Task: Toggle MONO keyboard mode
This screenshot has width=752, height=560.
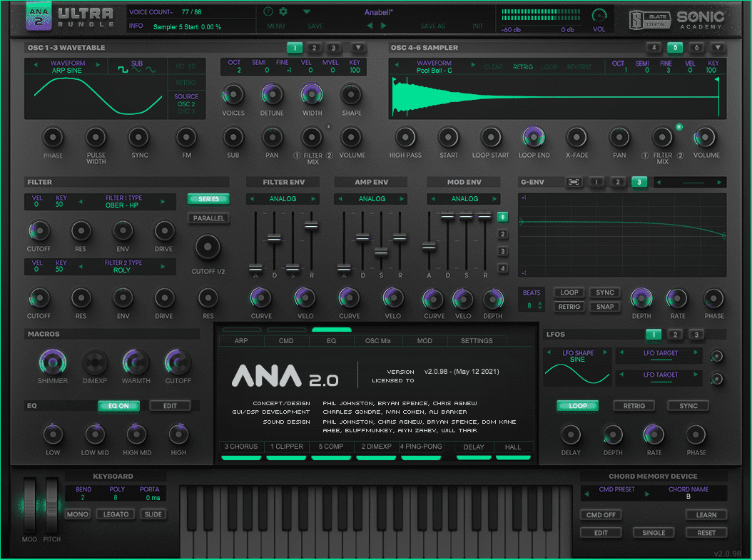Action: pyautogui.click(x=77, y=514)
